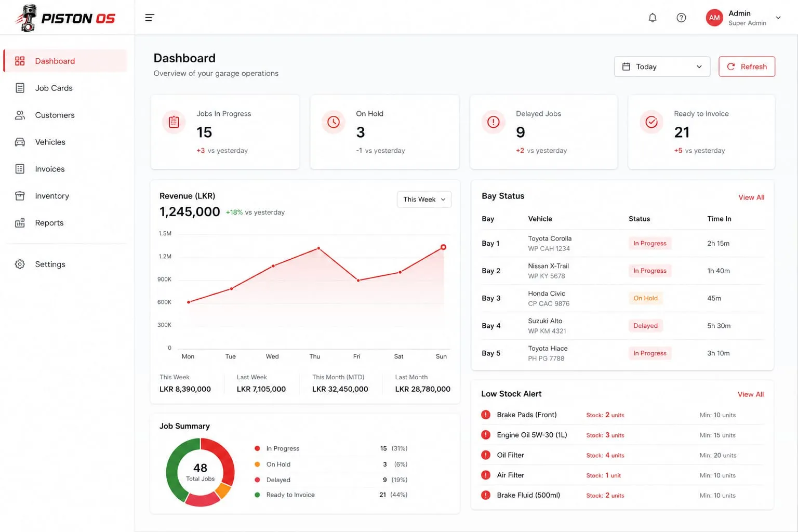The height and width of the screenshot is (532, 798).
Task: Click View All in Bay Status
Action: 751,197
